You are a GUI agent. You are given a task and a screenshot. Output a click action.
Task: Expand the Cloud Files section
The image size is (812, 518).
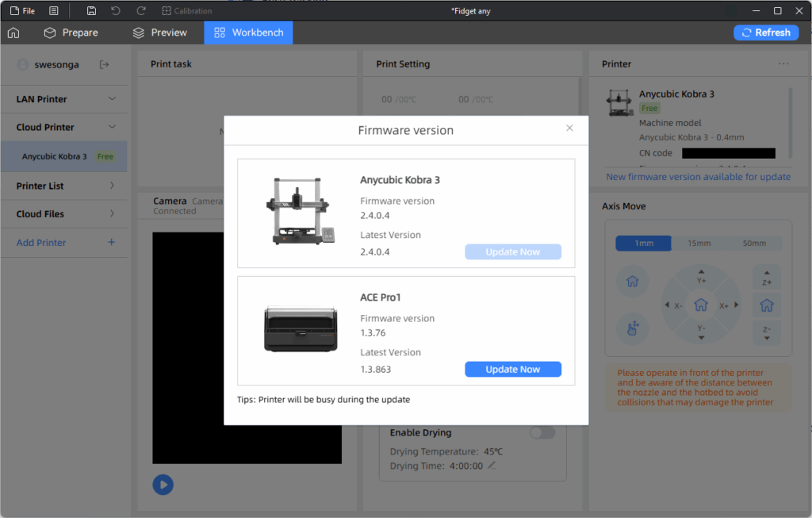[x=112, y=214]
